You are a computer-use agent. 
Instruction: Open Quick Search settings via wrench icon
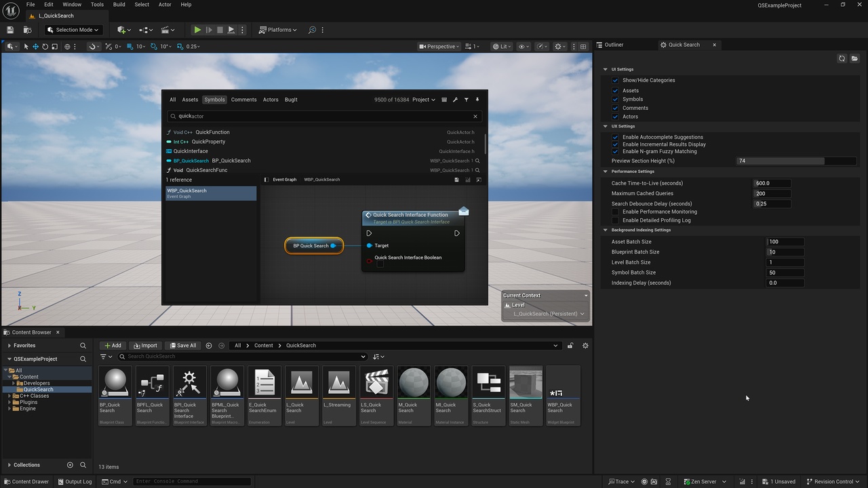(455, 100)
